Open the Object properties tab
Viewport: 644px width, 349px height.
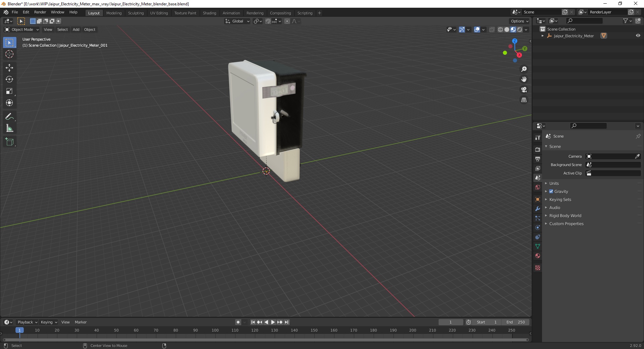(x=538, y=199)
